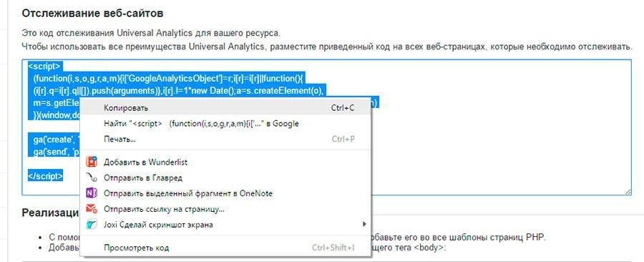The height and width of the screenshot is (262, 644).
Task: Click the mail icon for sending page link
Action: coord(91,209)
